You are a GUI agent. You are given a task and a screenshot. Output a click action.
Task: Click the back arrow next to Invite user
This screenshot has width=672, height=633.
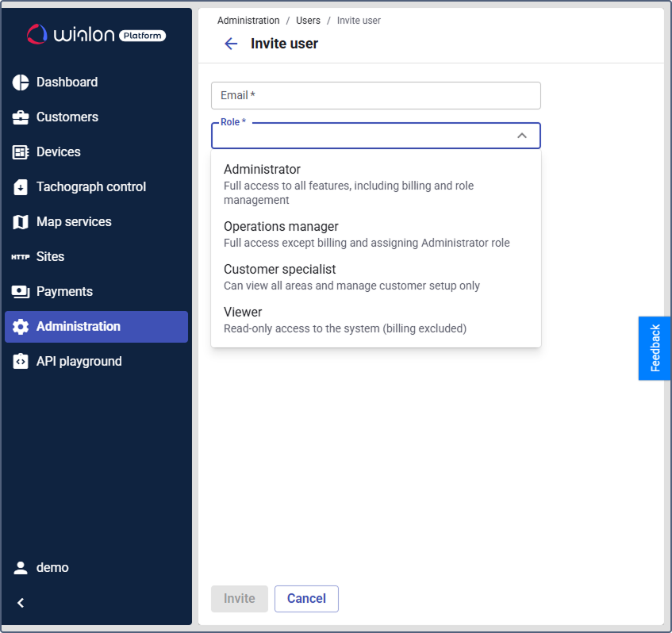pyautogui.click(x=230, y=44)
